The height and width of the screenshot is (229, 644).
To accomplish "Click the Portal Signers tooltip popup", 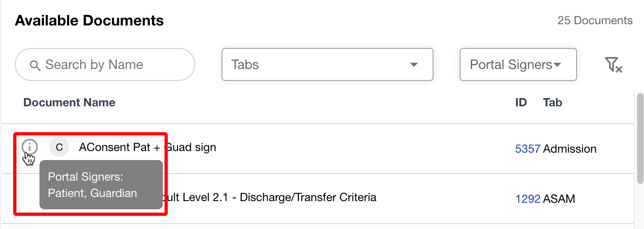I will 101,185.
